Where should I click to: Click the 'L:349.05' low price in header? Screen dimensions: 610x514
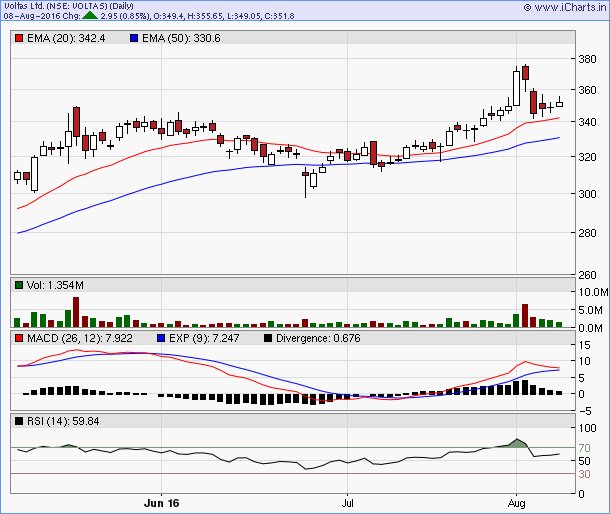click(x=244, y=16)
